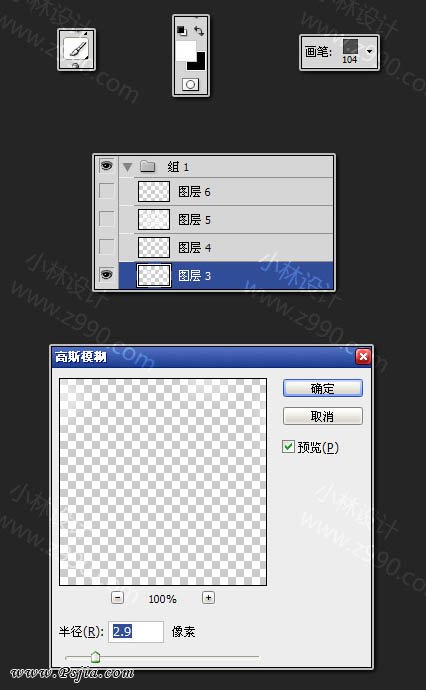Toggle quick mask mode icon

tap(191, 84)
